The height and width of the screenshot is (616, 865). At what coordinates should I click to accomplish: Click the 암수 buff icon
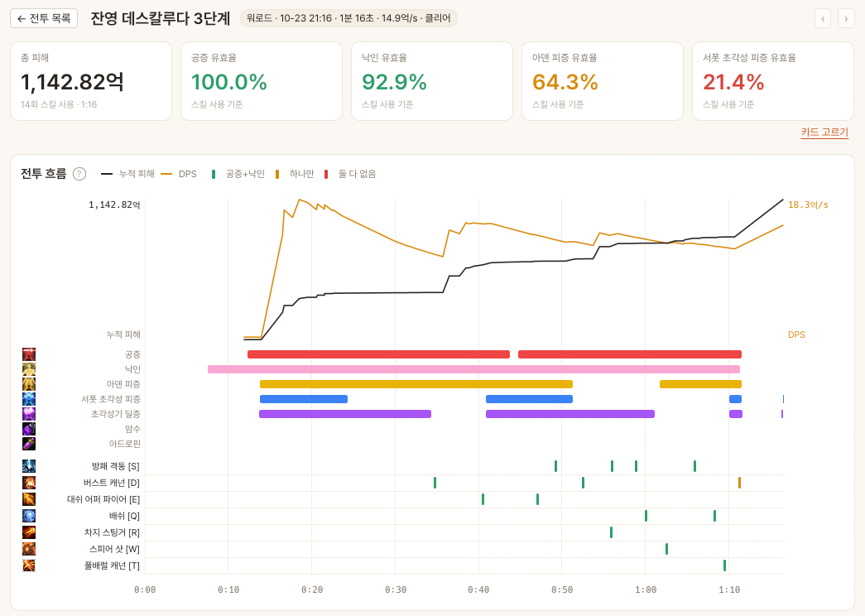point(29,429)
